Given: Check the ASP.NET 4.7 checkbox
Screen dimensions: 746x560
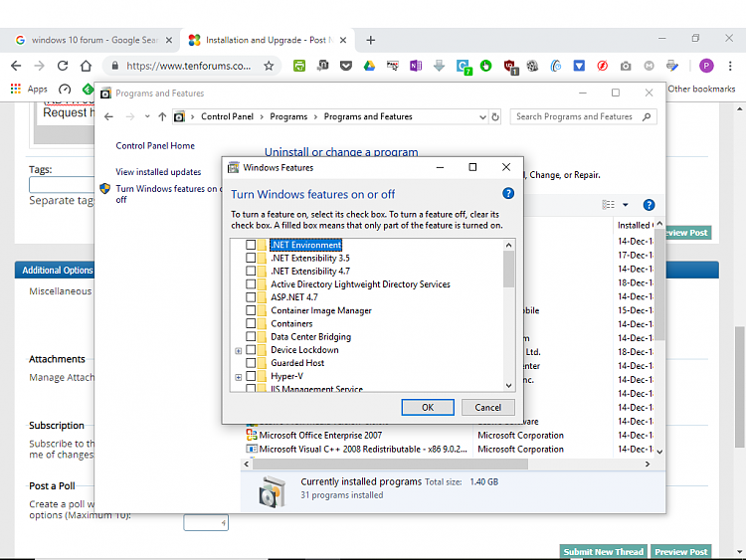Looking at the screenshot, I should [251, 296].
